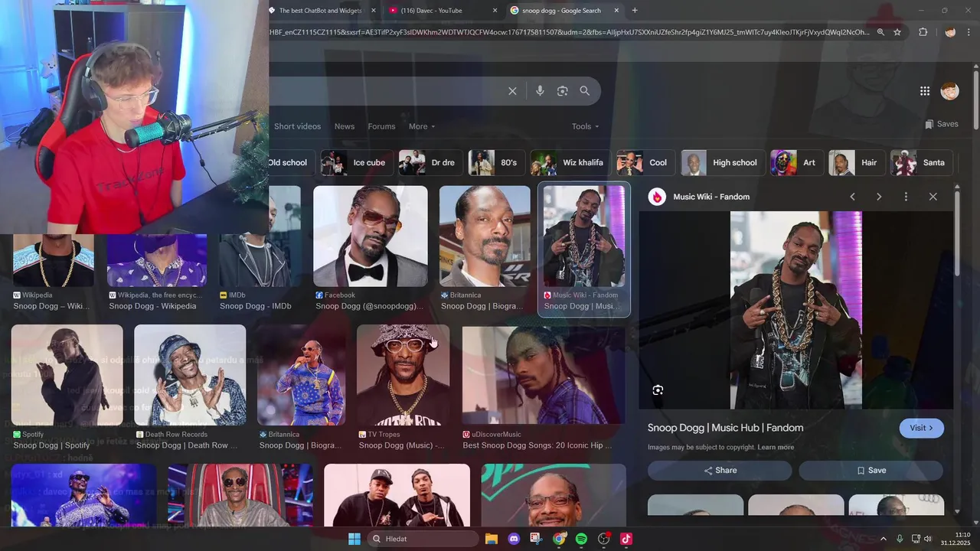The width and height of the screenshot is (980, 551).
Task: Open Snipping Tool from the taskbar
Action: [536, 539]
